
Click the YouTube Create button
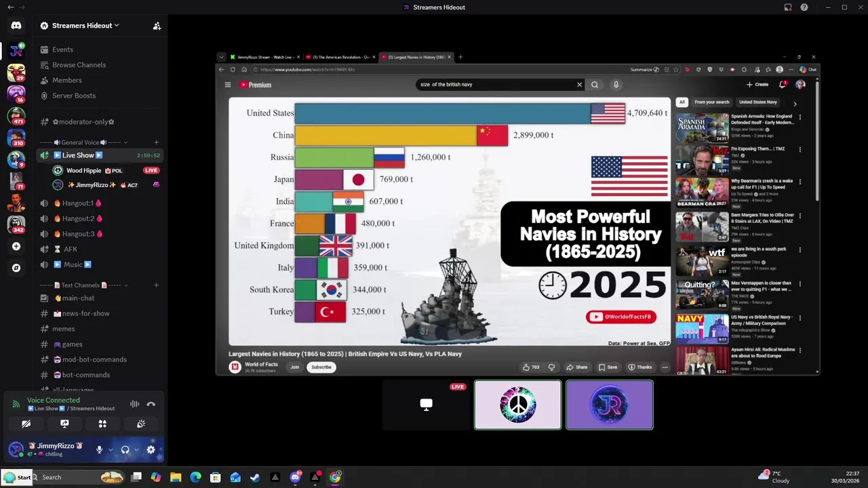pos(757,85)
